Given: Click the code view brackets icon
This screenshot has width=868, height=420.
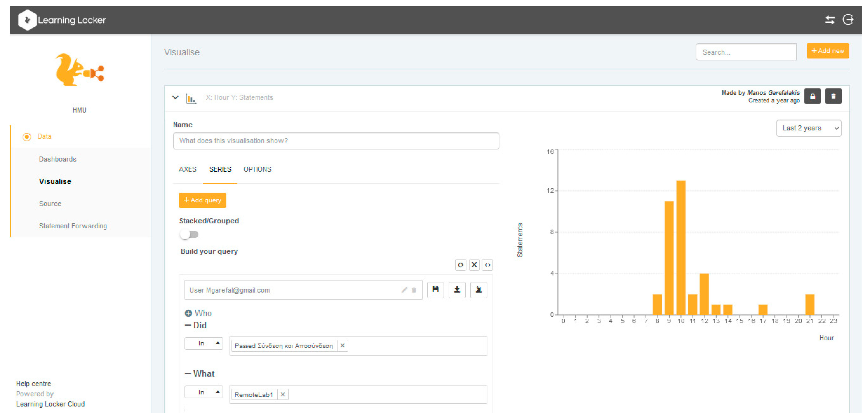Looking at the screenshot, I should pyautogui.click(x=487, y=265).
